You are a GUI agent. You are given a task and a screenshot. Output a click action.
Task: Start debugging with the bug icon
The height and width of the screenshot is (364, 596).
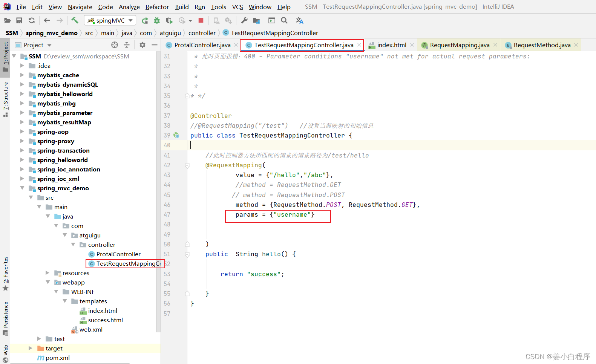tap(157, 20)
